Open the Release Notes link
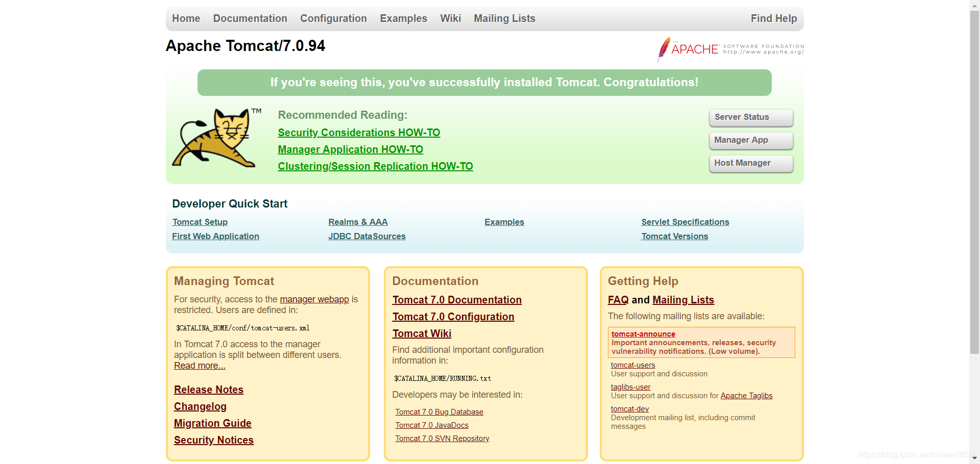Screen dimensions: 980x464 point(208,390)
